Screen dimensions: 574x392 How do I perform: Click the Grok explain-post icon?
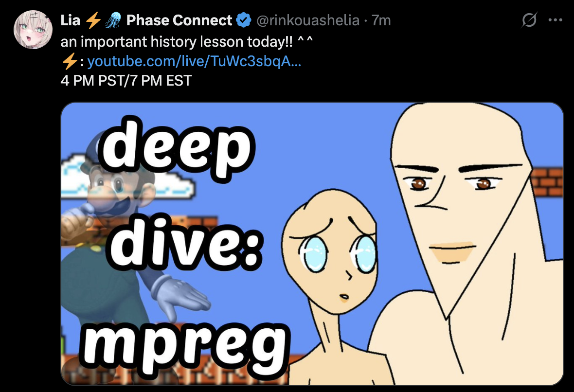click(x=529, y=20)
